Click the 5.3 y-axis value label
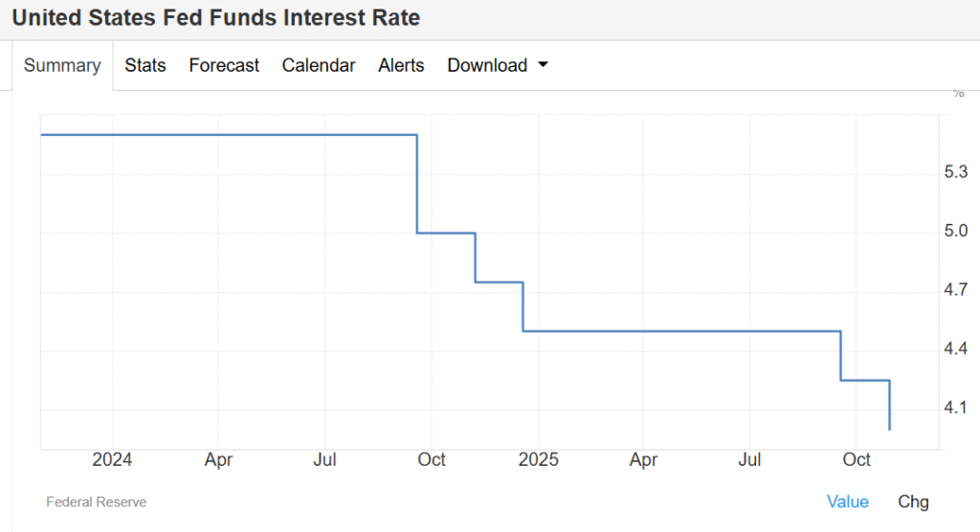 coord(956,172)
